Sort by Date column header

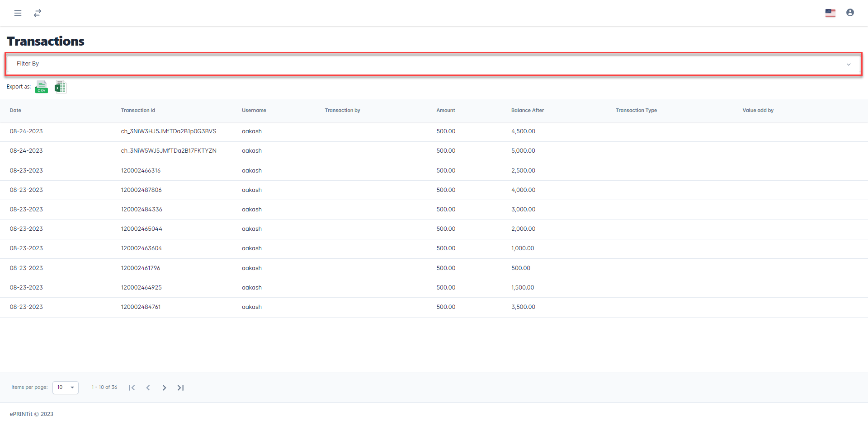coord(15,110)
